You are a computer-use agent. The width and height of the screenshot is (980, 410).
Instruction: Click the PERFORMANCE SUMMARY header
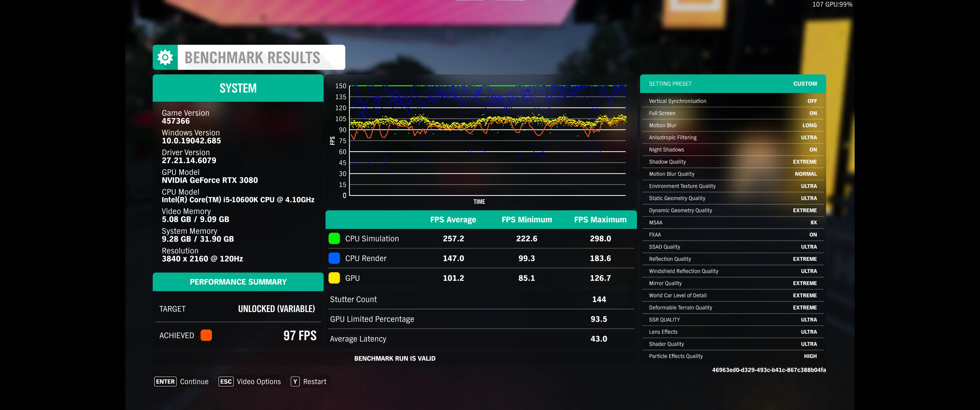[238, 282]
